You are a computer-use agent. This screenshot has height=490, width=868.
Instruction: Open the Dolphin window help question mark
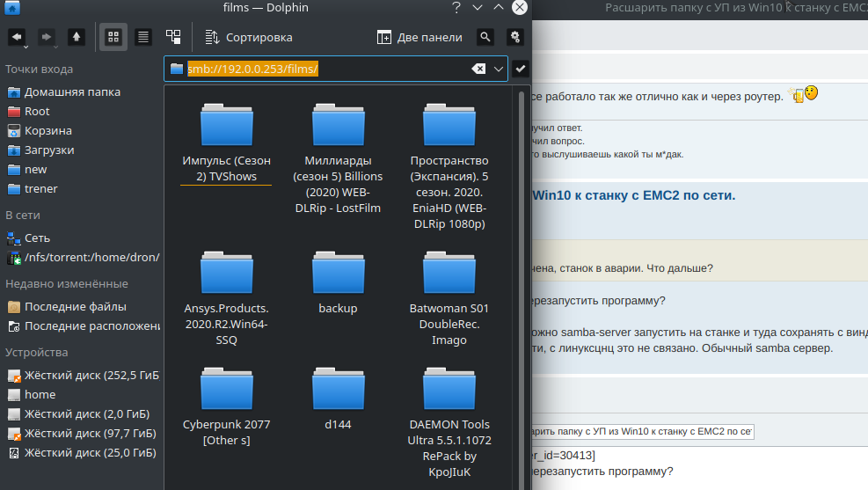point(456,8)
